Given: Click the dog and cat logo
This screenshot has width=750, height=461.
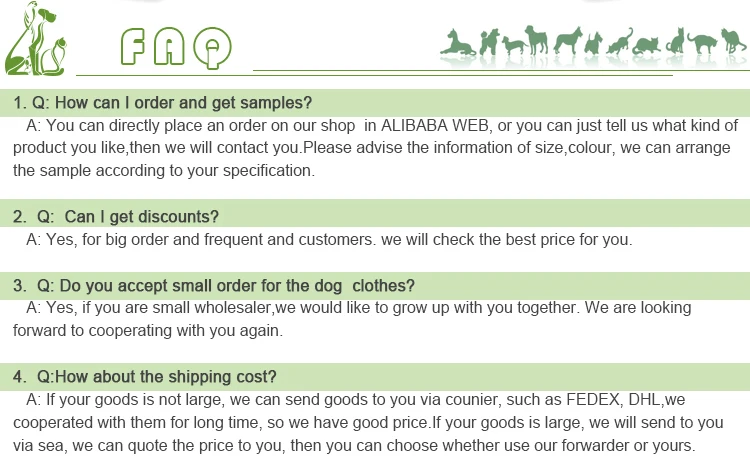Looking at the screenshot, I should click(x=35, y=38).
